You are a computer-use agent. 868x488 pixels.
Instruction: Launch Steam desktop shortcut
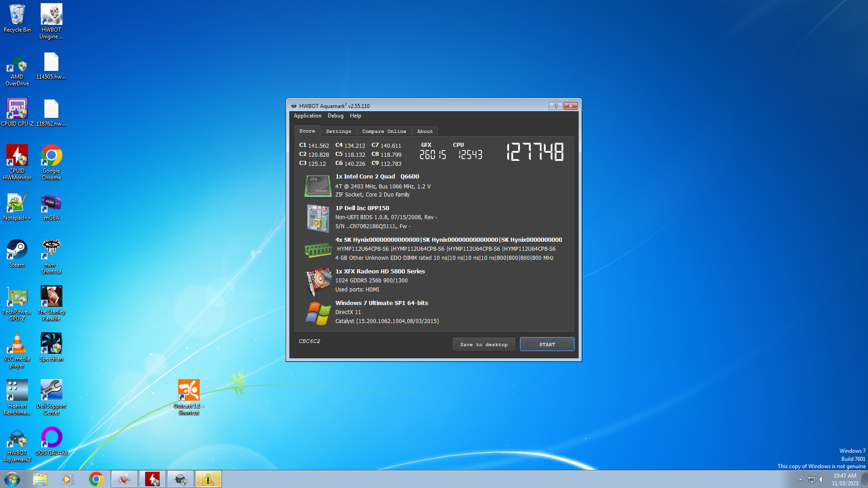tap(17, 253)
